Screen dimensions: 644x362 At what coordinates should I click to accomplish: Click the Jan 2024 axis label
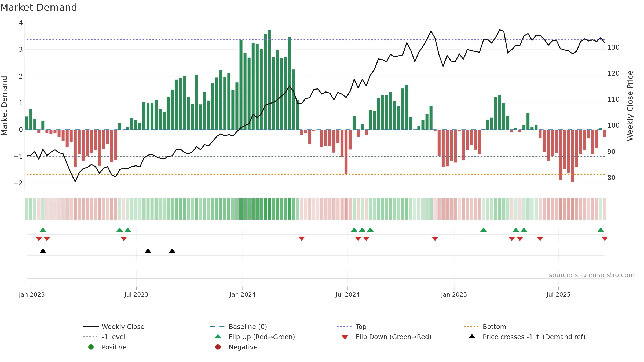(x=243, y=294)
